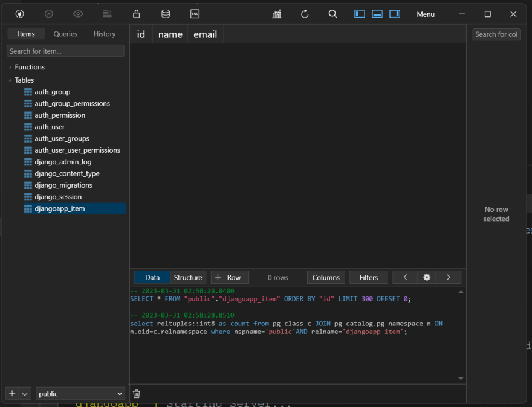The width and height of the screenshot is (532, 407).
Task: Click the refresh icon in toolbar
Action: [305, 14]
